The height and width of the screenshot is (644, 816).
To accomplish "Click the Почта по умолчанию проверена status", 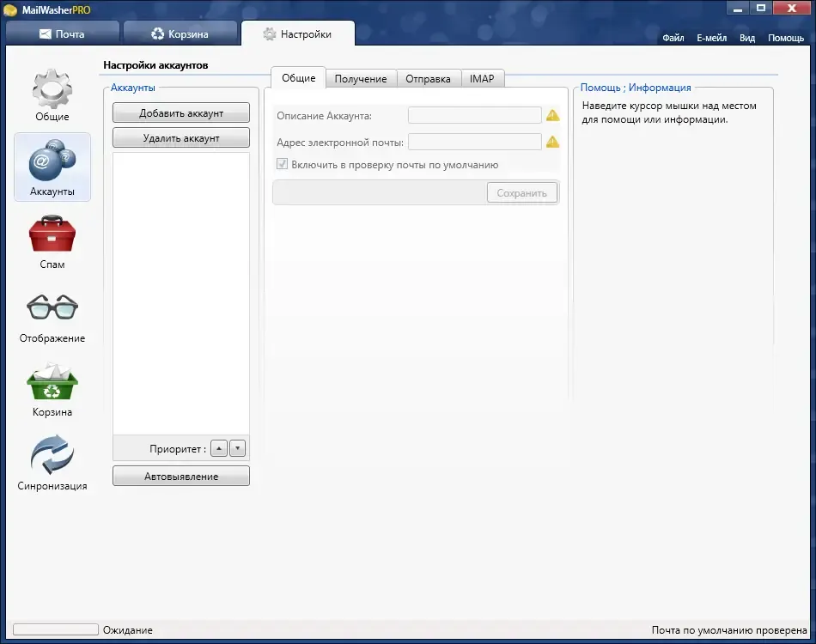I will tap(729, 630).
